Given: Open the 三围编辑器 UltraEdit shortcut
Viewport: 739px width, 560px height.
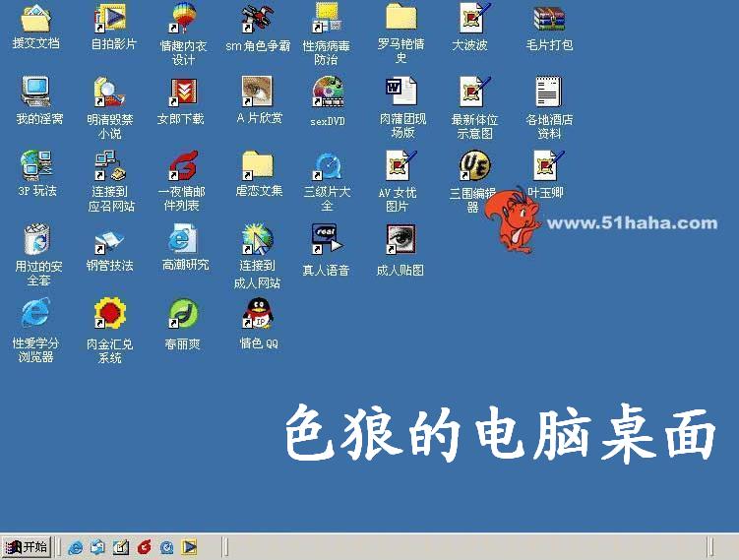Looking at the screenshot, I should click(476, 166).
